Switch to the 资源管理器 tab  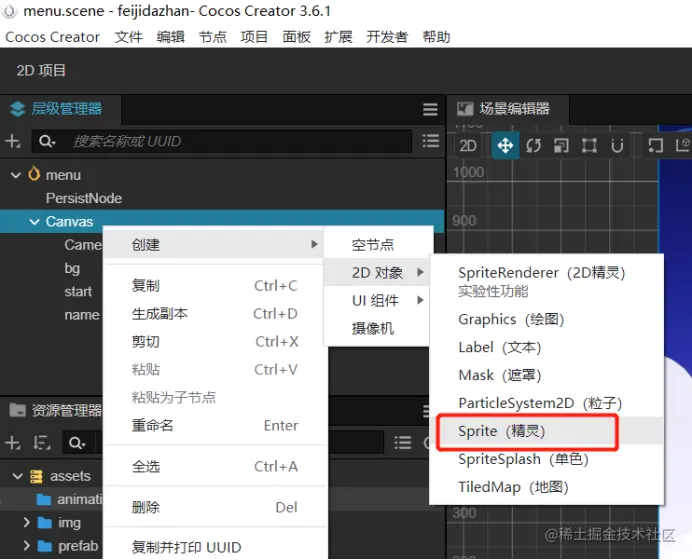[x=56, y=411]
